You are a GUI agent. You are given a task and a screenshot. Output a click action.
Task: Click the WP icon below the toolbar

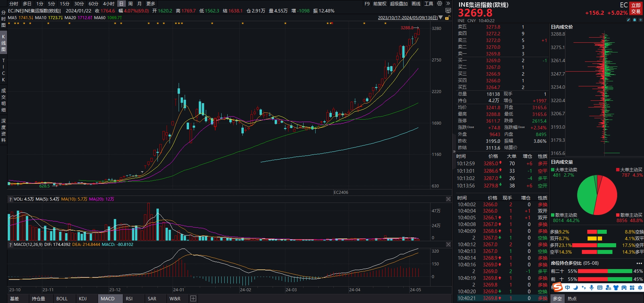(448, 11)
